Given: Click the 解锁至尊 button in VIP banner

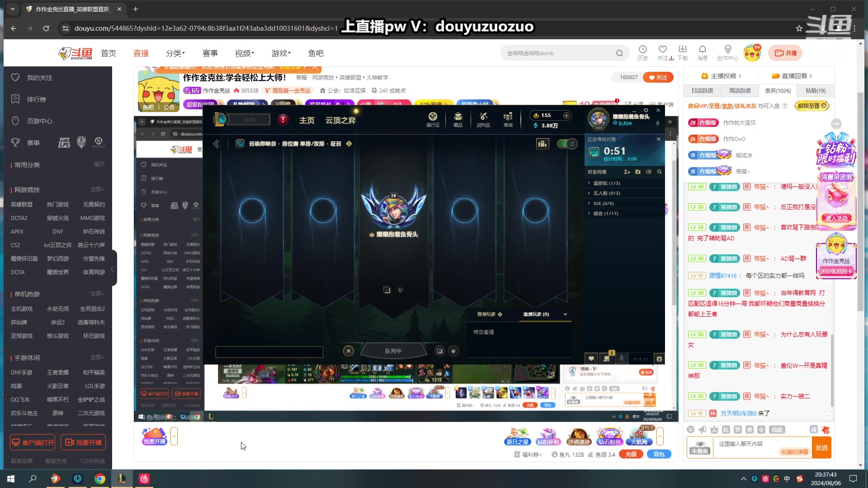Looking at the screenshot, I should click(812, 106).
